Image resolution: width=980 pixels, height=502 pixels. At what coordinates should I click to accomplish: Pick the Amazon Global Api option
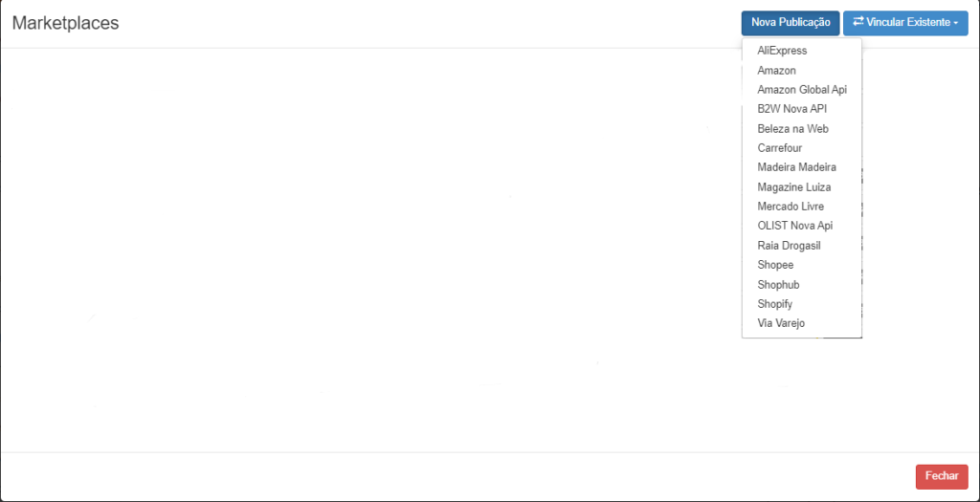[801, 90]
